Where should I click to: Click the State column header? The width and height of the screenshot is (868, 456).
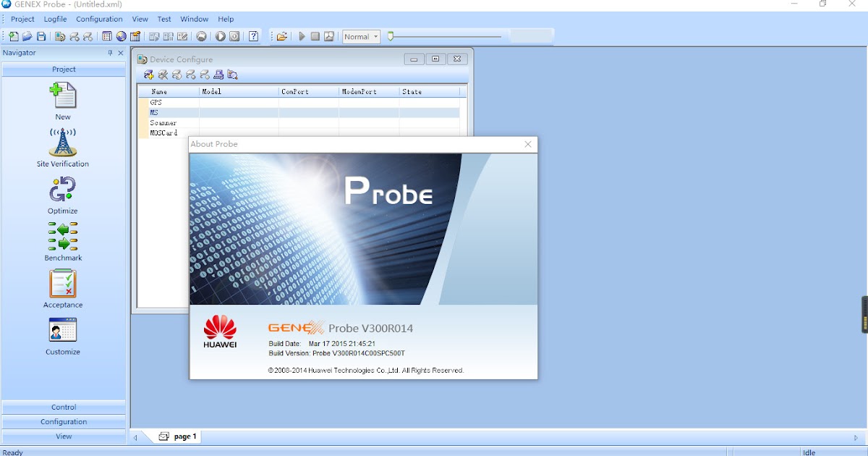[430, 92]
